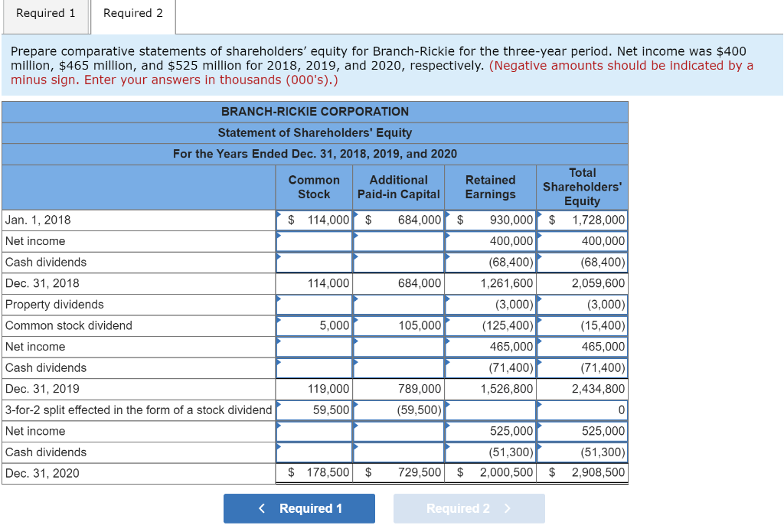
Task: Select the Jan. 1, 2018 Retained Earnings cell
Action: (x=490, y=220)
